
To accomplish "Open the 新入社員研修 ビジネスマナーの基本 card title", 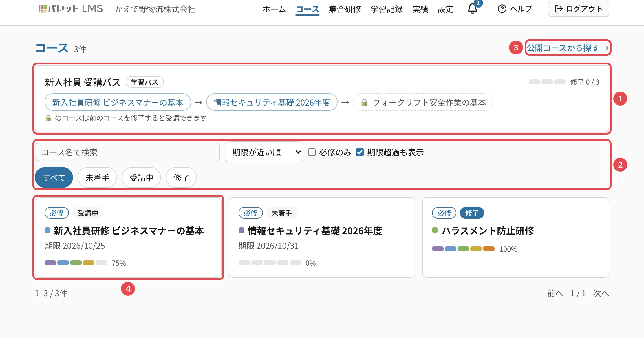I will [129, 231].
